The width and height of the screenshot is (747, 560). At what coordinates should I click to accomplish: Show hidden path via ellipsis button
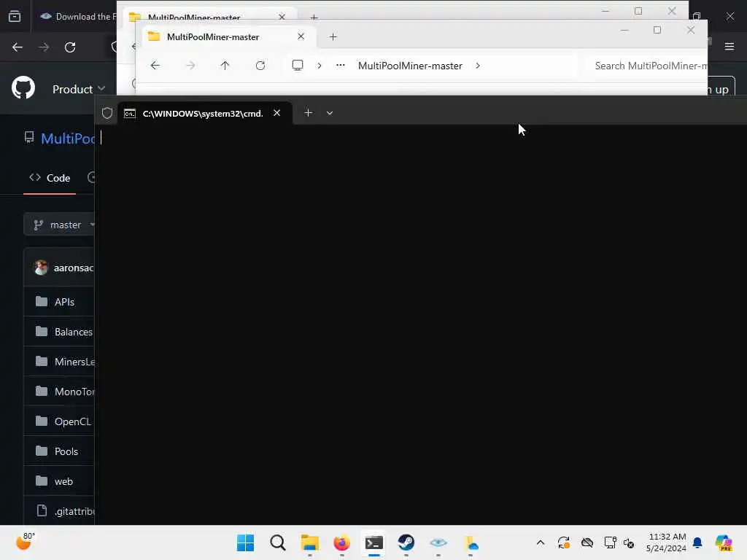coord(340,65)
